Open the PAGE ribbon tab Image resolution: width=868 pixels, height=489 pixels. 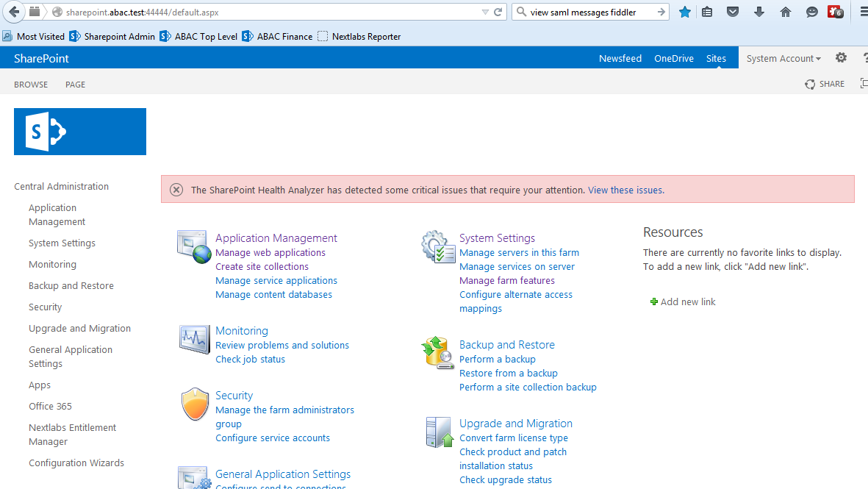[x=75, y=84]
